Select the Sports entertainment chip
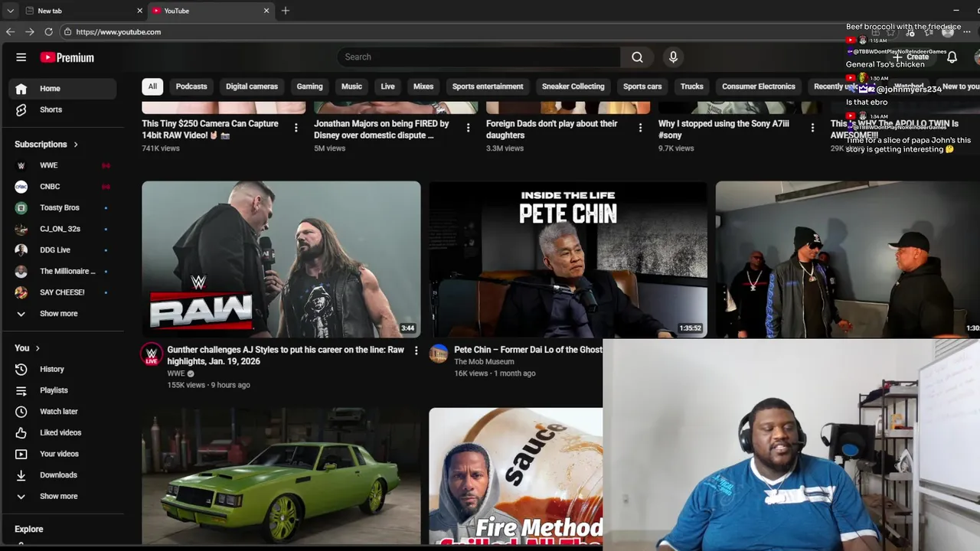 click(488, 86)
